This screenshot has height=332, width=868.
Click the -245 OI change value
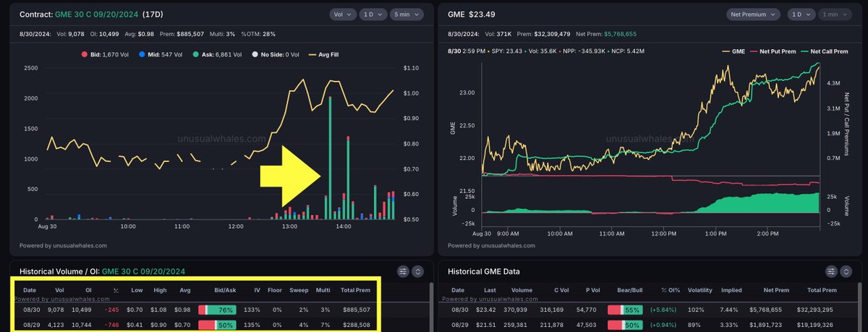click(111, 310)
